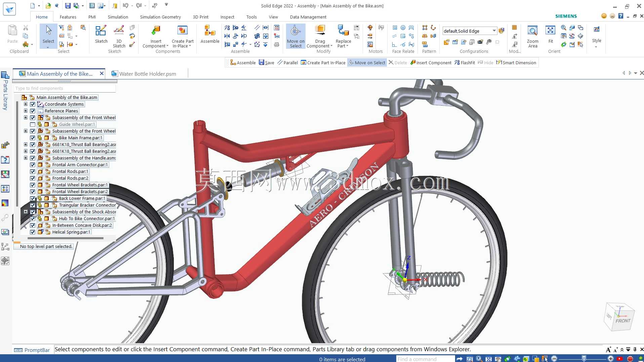
Task: Open the default,Solid Edge configuration dropdown
Action: (x=494, y=31)
